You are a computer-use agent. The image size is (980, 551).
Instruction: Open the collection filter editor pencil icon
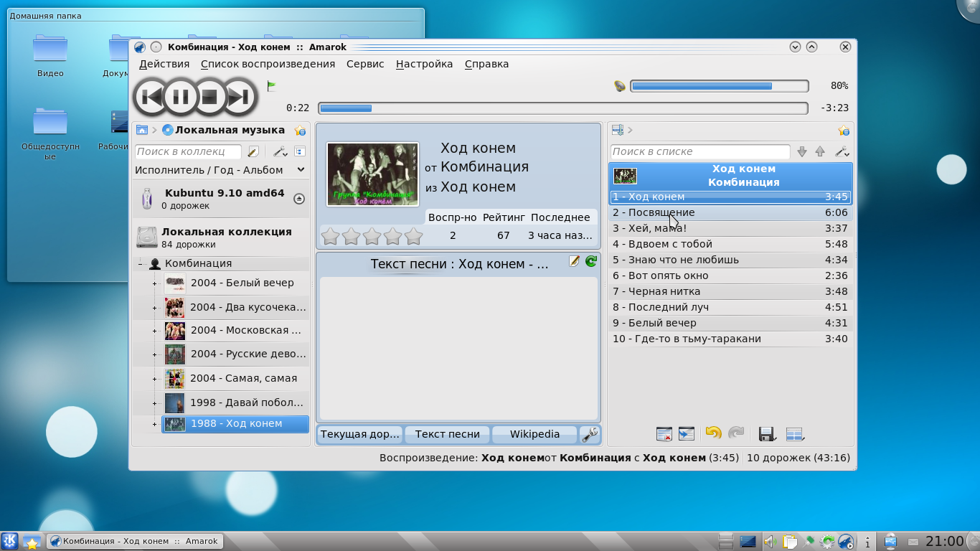click(253, 151)
